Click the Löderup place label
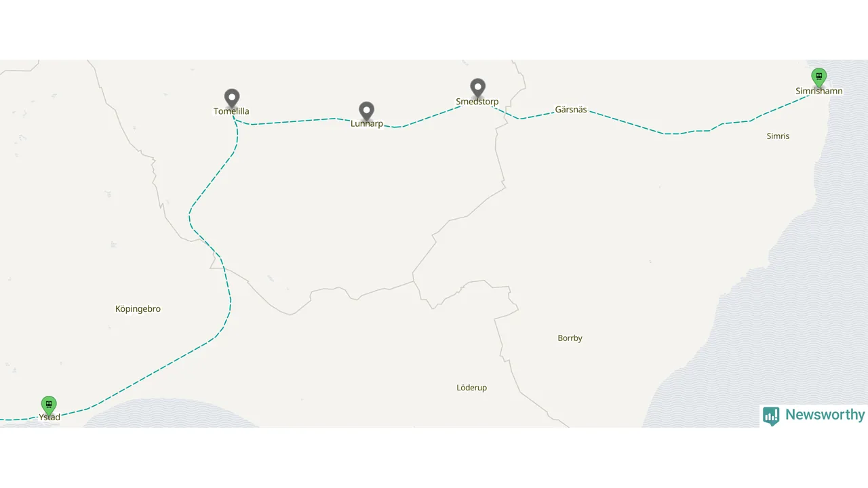868x488 pixels. pyautogui.click(x=471, y=388)
